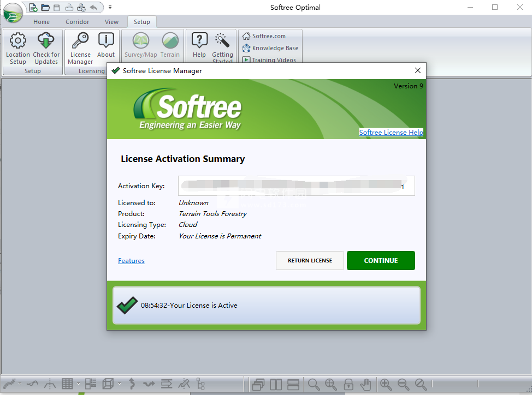
Task: Click the stacked lines with arrow icon
Action: [x=166, y=384]
